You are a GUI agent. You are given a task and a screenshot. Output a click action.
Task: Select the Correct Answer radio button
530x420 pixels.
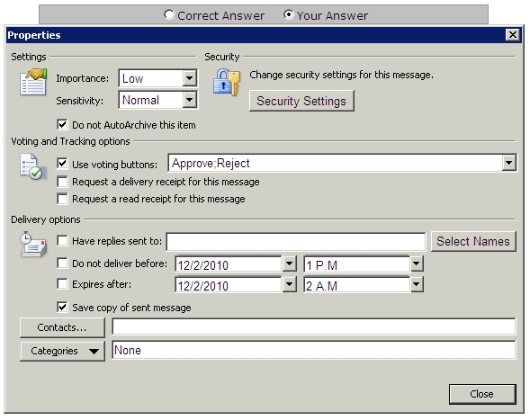tap(168, 15)
